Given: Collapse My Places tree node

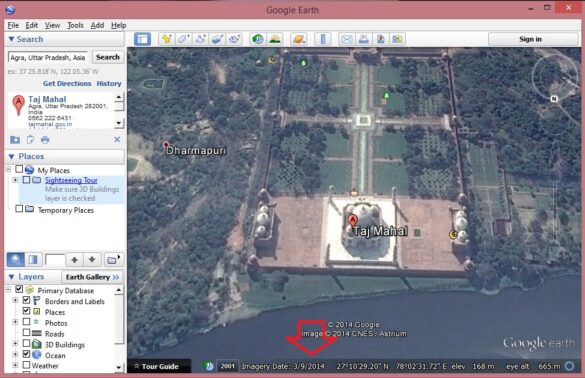Looking at the screenshot, I should point(8,169).
